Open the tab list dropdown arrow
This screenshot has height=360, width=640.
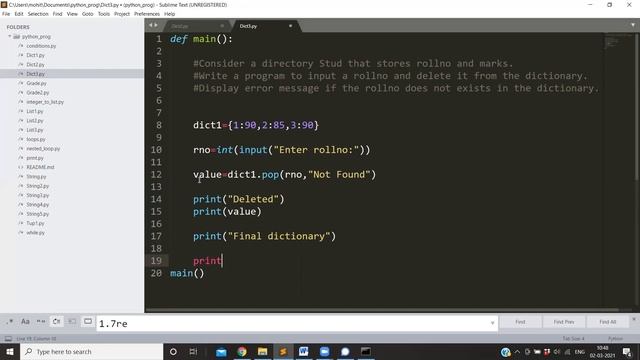(633, 25)
